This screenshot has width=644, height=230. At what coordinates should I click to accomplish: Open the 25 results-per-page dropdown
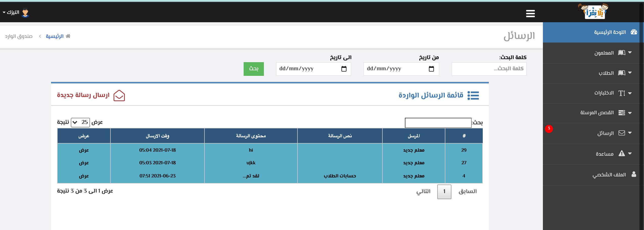point(80,122)
